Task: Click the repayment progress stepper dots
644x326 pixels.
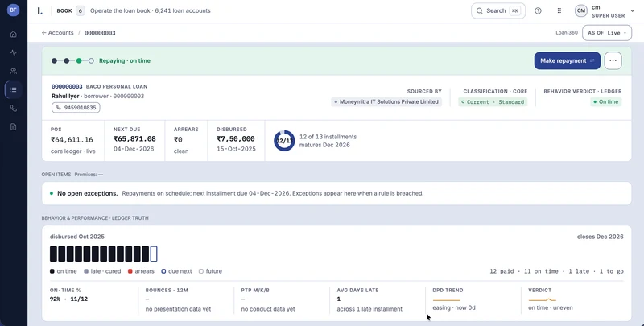Action: point(72,60)
